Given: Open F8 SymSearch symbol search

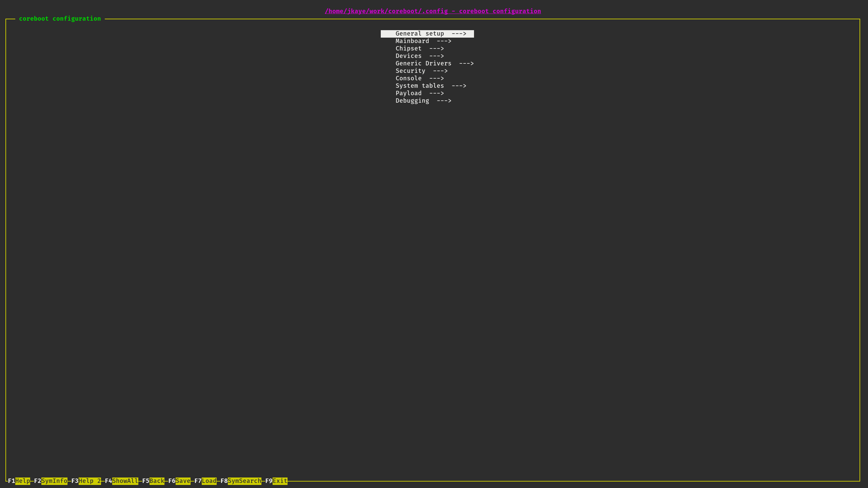Looking at the screenshot, I should pyautogui.click(x=241, y=481).
